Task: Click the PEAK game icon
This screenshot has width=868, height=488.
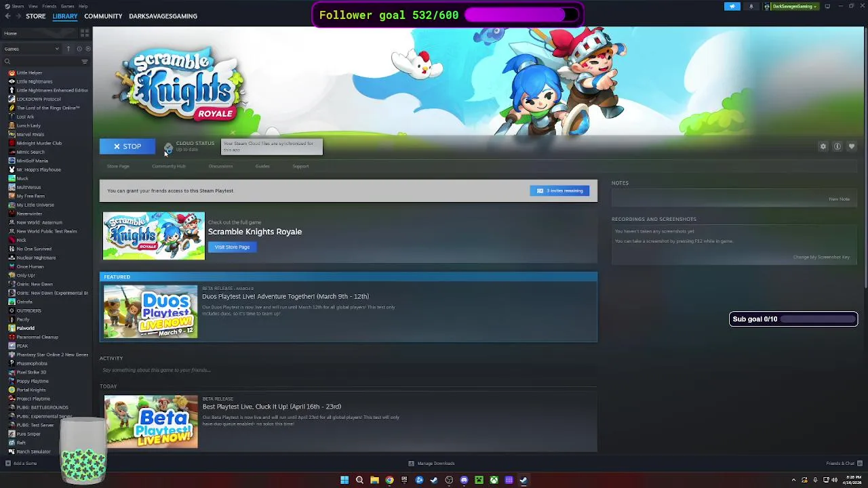Action: [12, 346]
